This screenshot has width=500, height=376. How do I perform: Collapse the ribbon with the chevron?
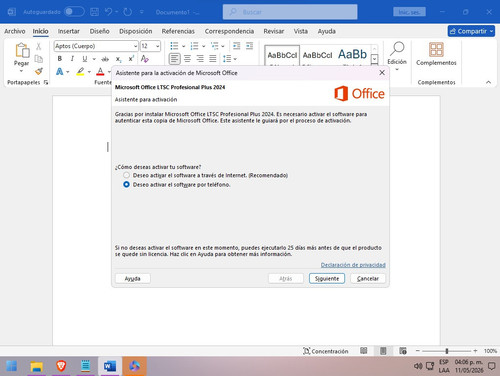(488, 82)
